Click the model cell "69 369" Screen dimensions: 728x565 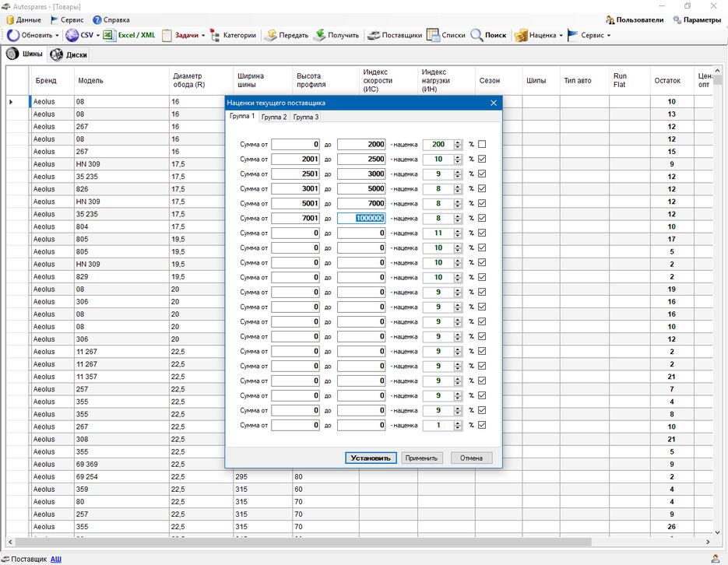tap(121, 465)
